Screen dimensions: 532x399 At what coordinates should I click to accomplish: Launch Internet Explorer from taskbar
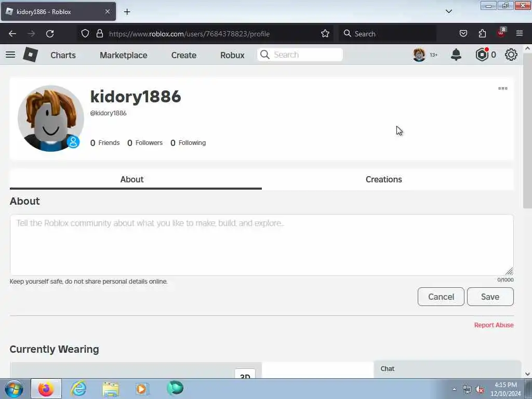[78, 389]
